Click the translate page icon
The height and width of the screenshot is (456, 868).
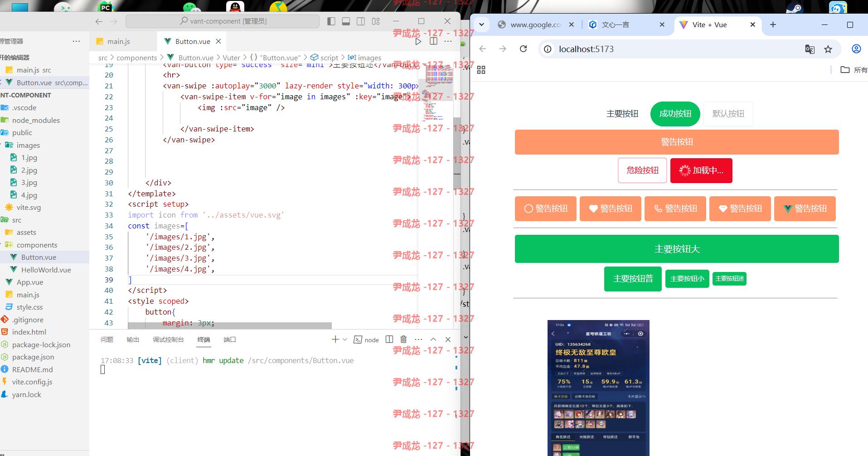810,49
